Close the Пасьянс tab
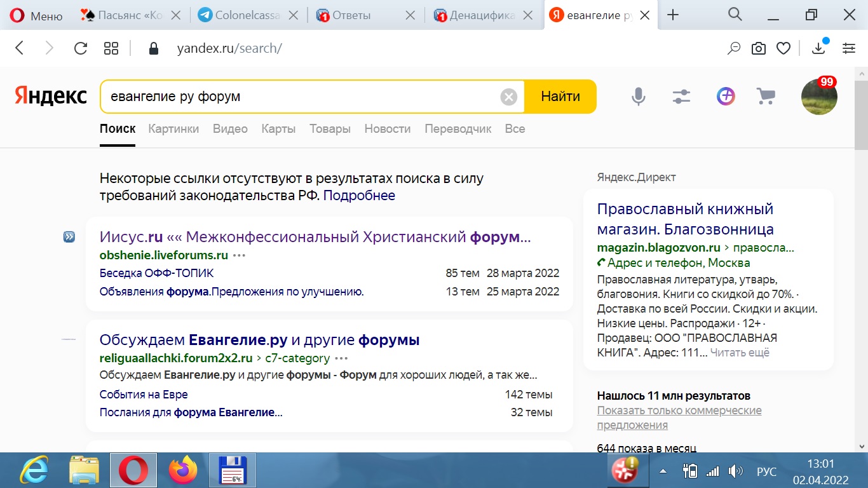Image resolution: width=868 pixels, height=488 pixels. click(177, 15)
